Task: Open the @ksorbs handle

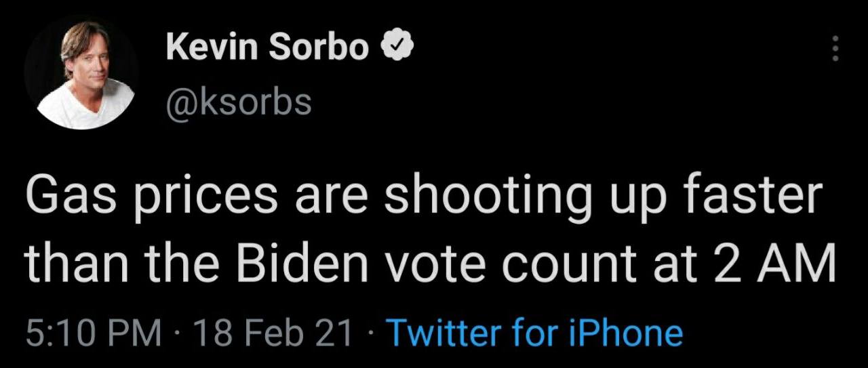Action: [x=238, y=102]
